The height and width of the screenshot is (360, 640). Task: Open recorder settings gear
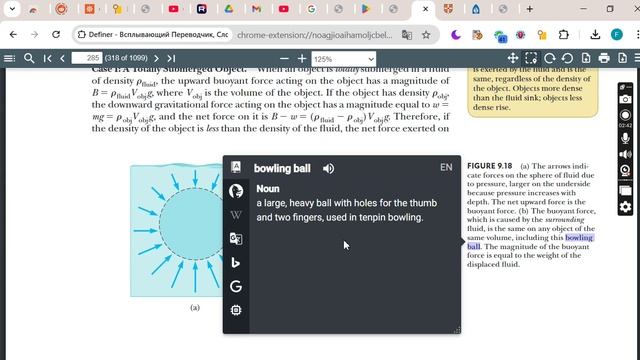coord(625,207)
